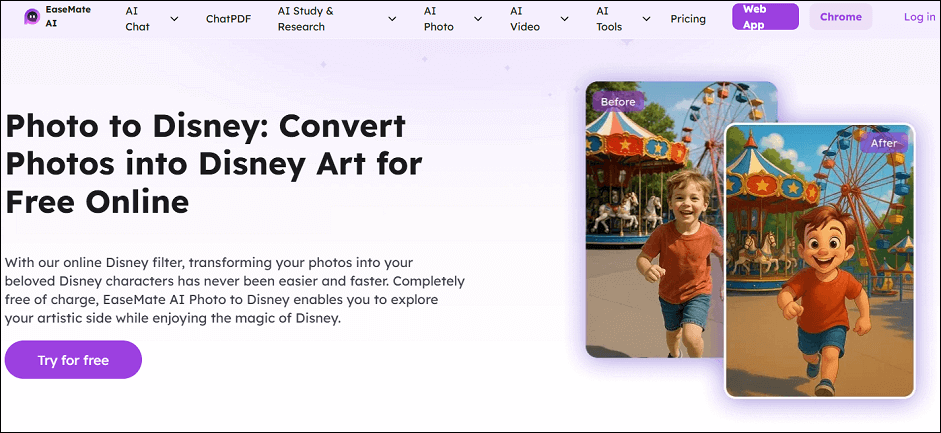The width and height of the screenshot is (941, 433).
Task: Click the Before example photo
Action: click(655, 219)
